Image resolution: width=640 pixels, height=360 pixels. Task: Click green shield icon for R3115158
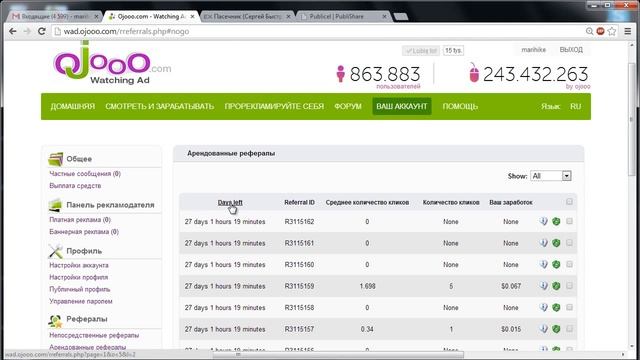(x=556, y=307)
